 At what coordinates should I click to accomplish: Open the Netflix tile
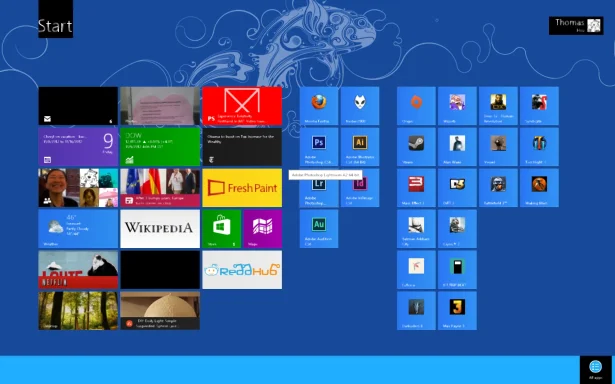(x=78, y=270)
